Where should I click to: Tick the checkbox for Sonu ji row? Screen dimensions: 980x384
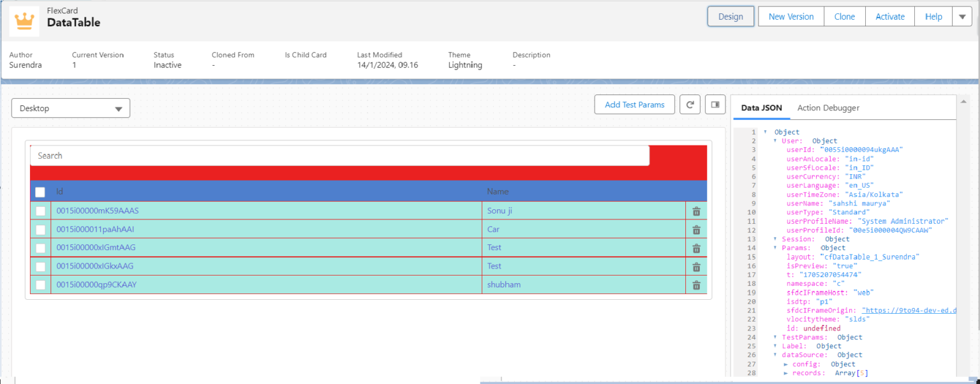(40, 211)
